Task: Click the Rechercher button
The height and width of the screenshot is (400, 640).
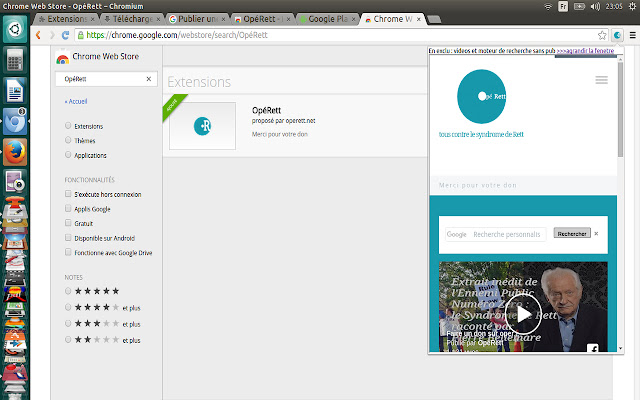Action: coord(572,233)
